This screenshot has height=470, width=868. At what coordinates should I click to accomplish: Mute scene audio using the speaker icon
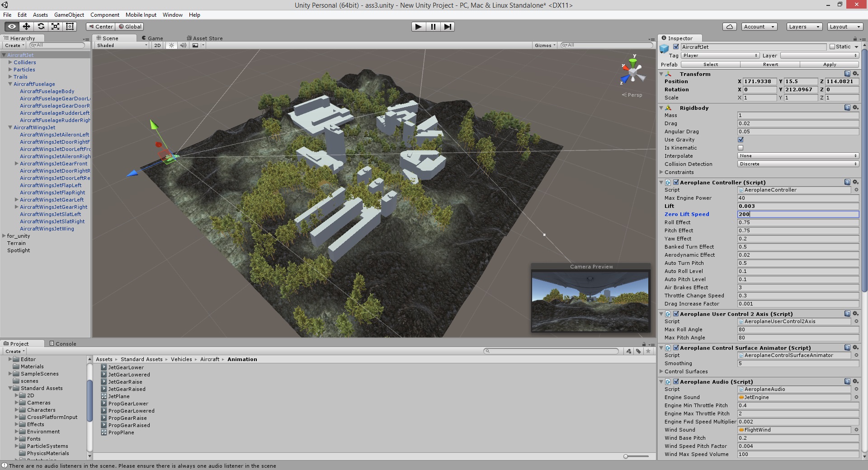pos(183,45)
